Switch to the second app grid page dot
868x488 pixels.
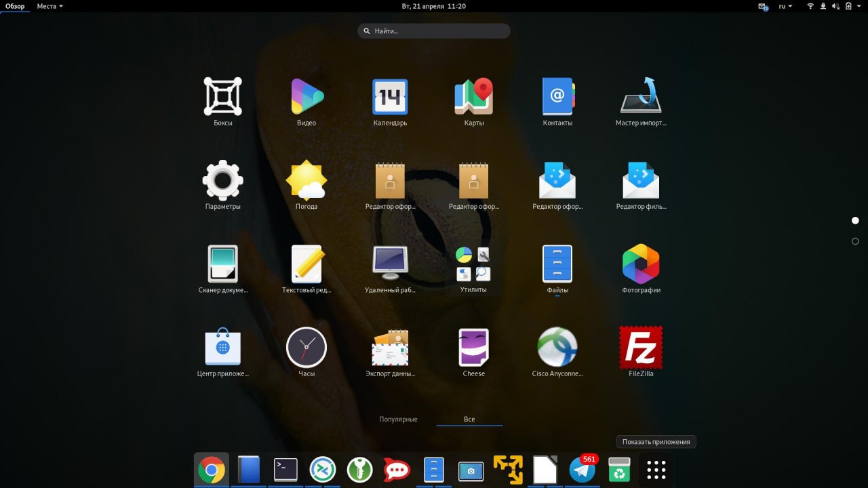coord(855,241)
